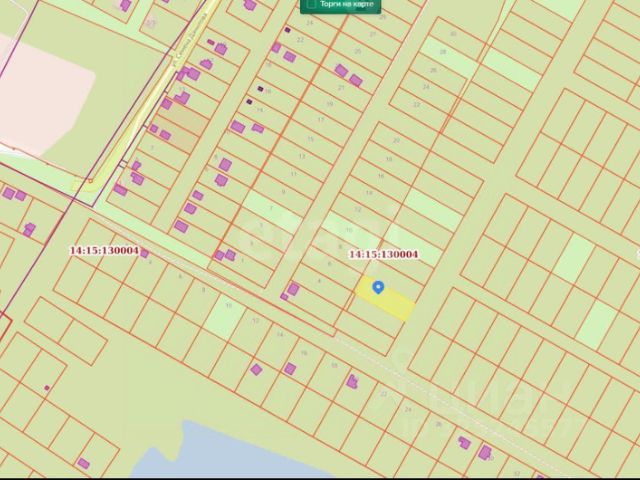Click the yellow highlighted land parcel

pos(385,299)
